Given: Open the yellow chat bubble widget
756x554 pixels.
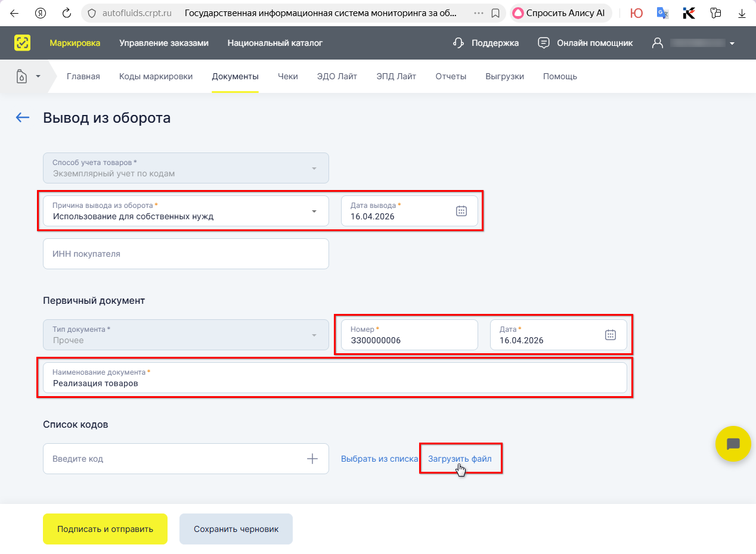Looking at the screenshot, I should (733, 444).
